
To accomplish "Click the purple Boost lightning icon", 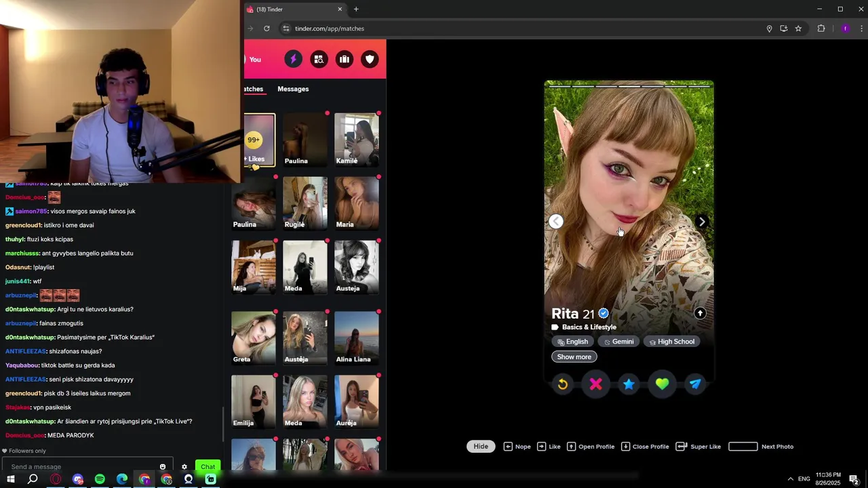I will pyautogui.click(x=293, y=60).
